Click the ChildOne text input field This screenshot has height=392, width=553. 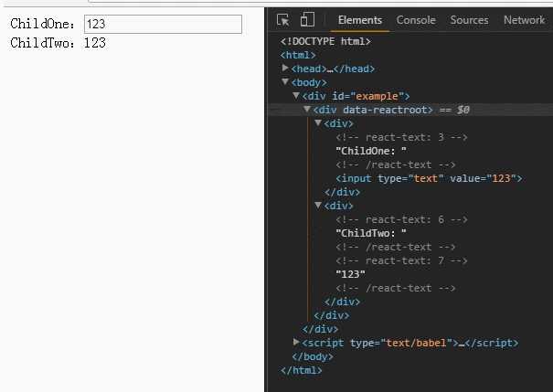click(x=162, y=25)
